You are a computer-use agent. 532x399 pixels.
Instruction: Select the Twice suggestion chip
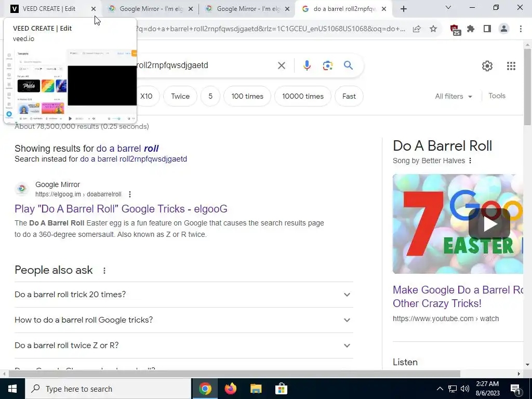[x=180, y=96]
